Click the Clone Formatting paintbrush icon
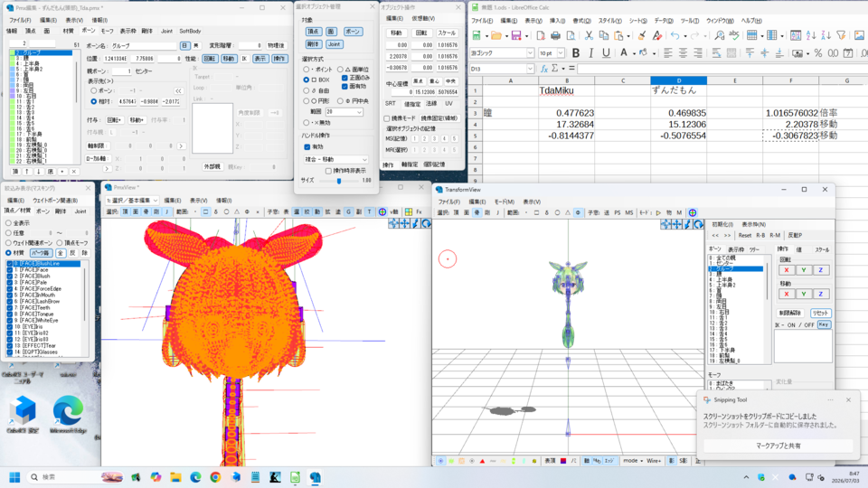Image resolution: width=868 pixels, height=488 pixels. [642, 35]
